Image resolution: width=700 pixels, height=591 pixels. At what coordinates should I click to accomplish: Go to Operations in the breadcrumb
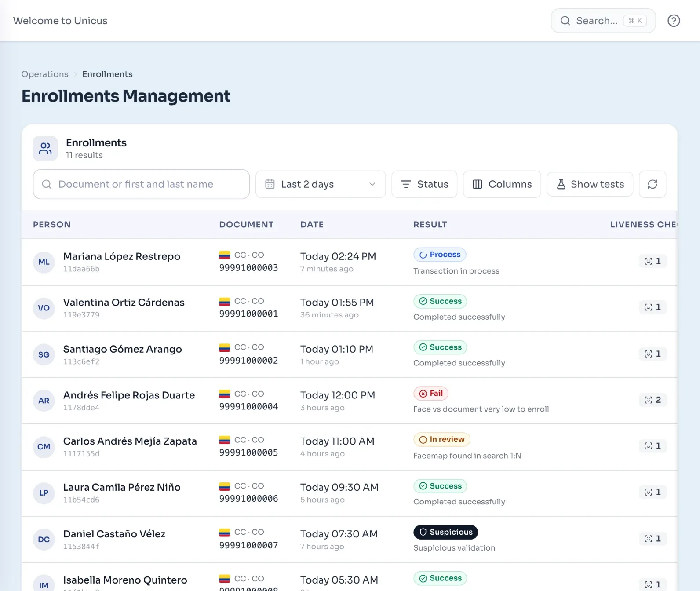(x=45, y=74)
